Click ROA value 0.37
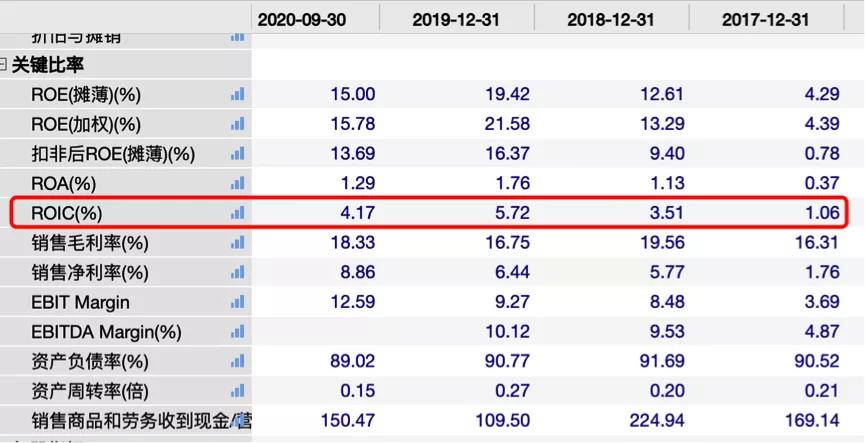865x443 pixels. [822, 183]
